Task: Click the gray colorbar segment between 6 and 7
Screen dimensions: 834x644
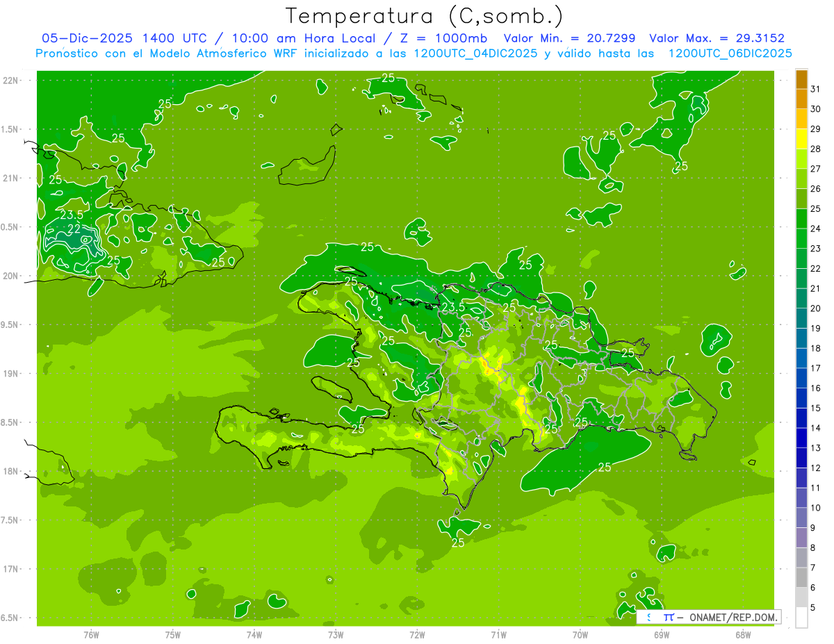Action: [x=801, y=578]
